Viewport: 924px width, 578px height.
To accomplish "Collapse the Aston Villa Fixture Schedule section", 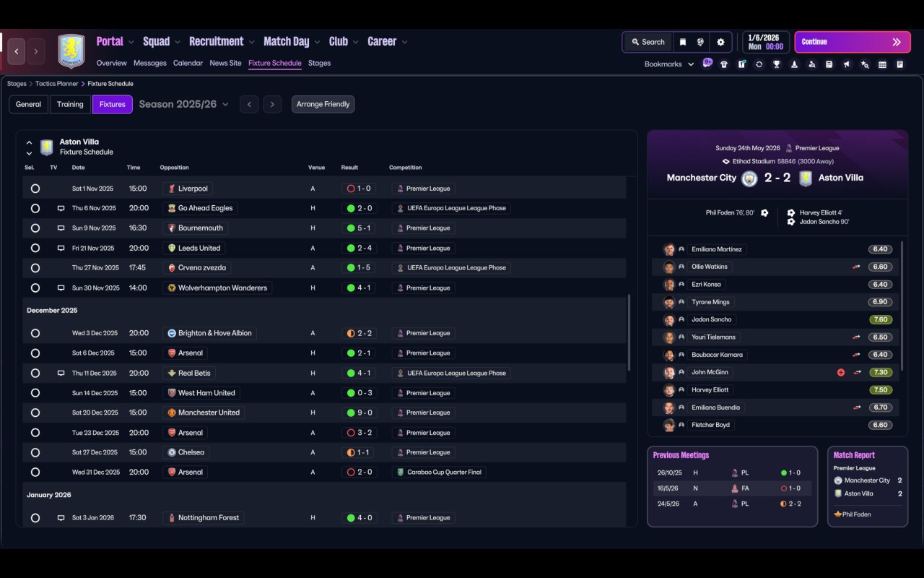I will coord(29,142).
